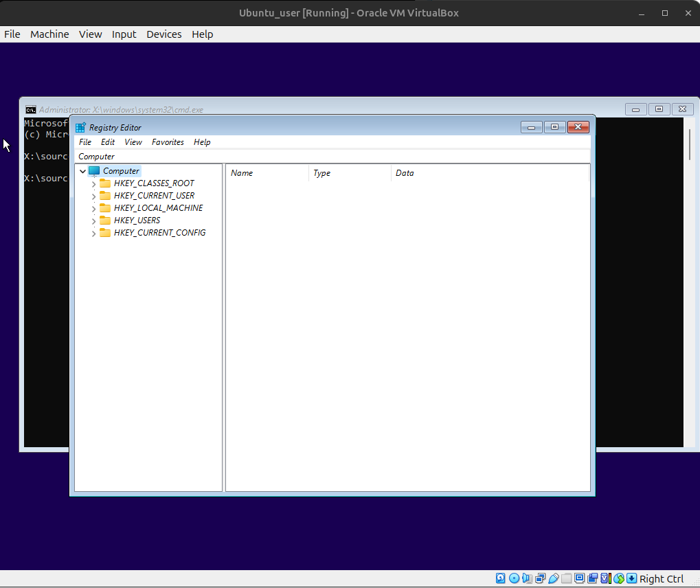Open the VirtualBox Devices menu

point(164,34)
